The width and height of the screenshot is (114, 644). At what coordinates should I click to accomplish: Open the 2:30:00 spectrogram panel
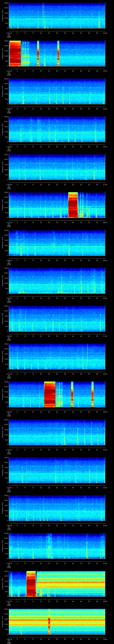57,318
